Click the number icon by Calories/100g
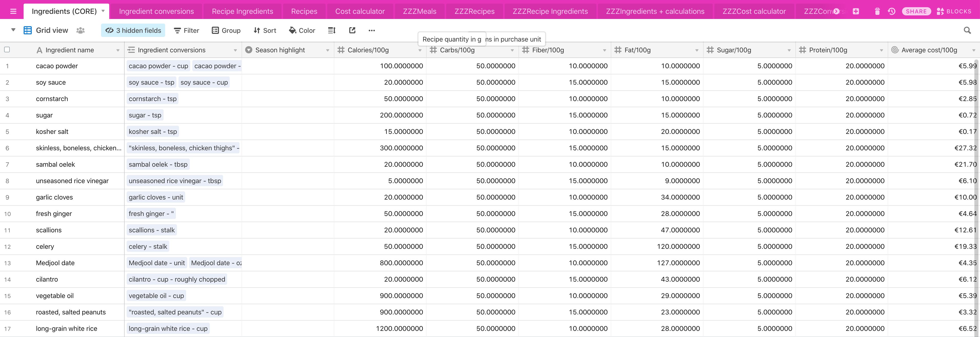 coord(341,50)
